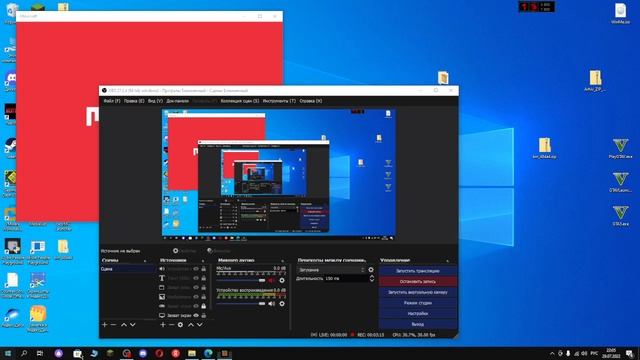Open the 'Затухание' transition dropdown
Viewport: 640px width, 360px height.
coord(331,270)
